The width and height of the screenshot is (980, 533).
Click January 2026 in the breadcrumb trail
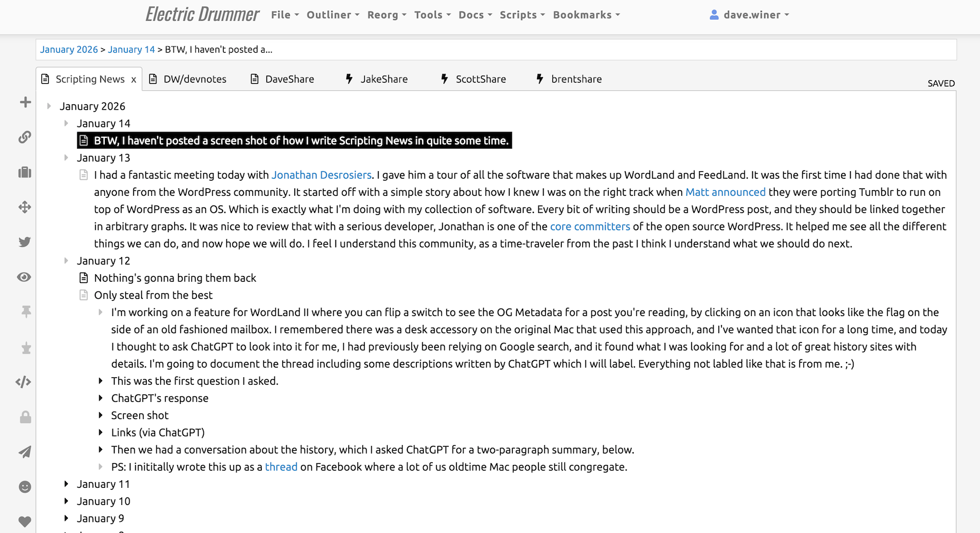69,50
